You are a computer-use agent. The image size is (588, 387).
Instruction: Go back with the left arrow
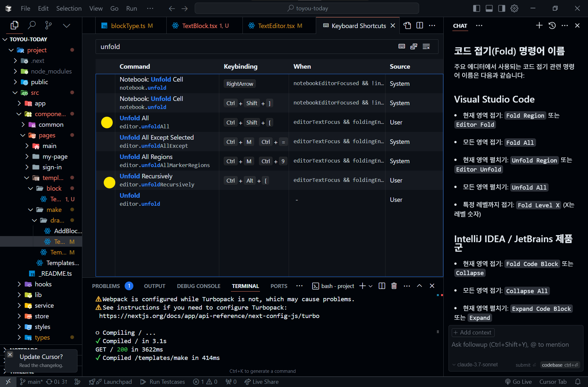(172, 8)
